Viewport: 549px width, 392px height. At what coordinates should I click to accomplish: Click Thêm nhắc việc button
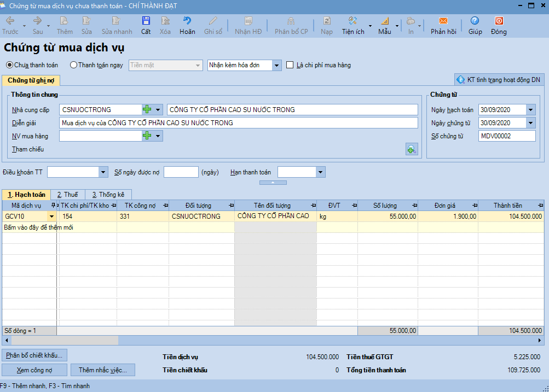[x=103, y=370]
